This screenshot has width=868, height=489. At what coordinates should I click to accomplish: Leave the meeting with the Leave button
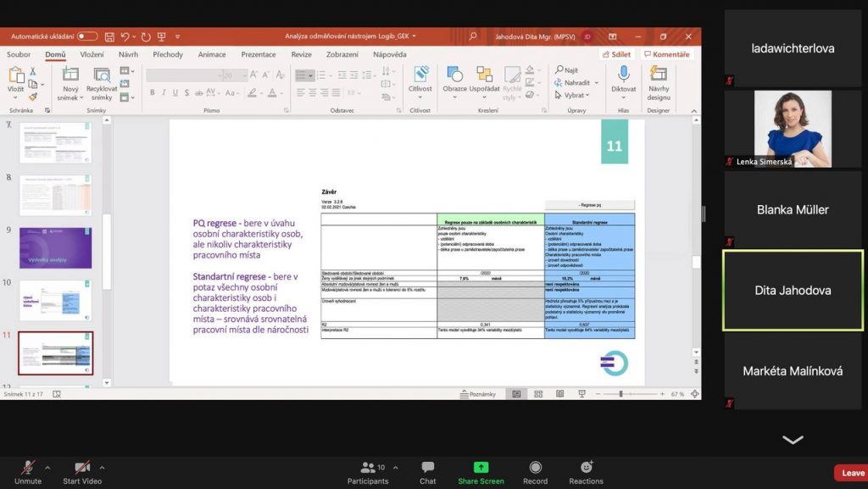(x=851, y=473)
